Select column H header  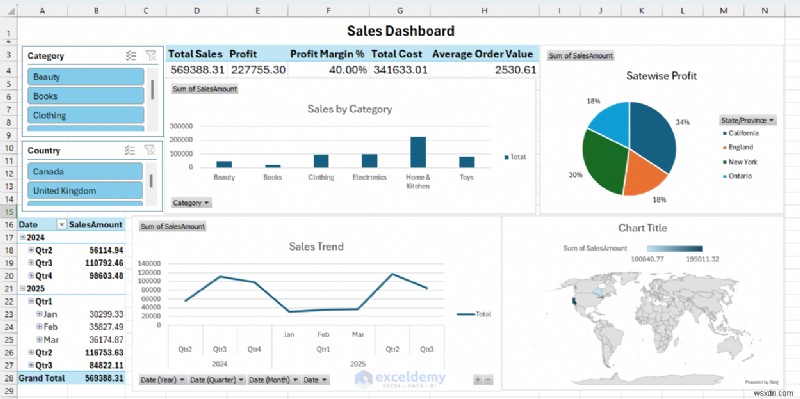[484, 10]
